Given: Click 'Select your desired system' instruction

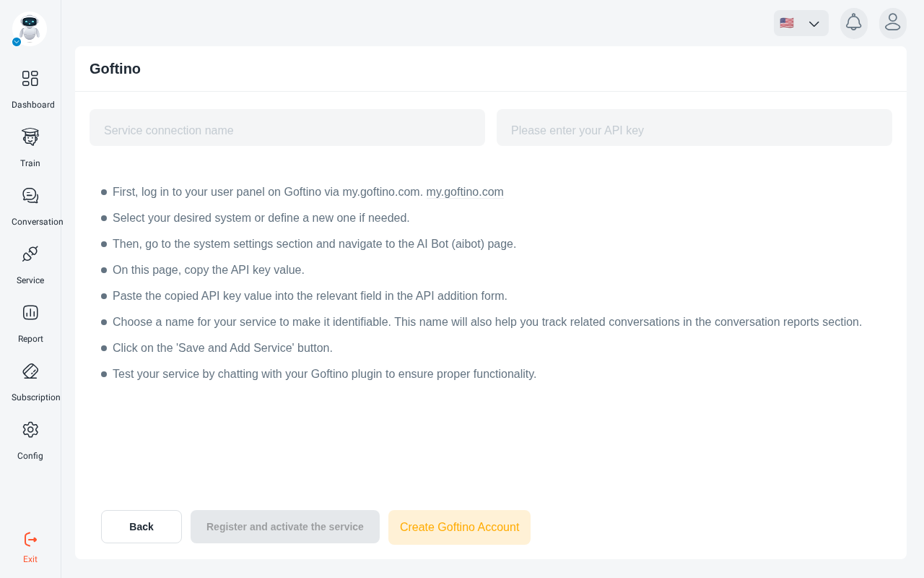Looking at the screenshot, I should [261, 218].
